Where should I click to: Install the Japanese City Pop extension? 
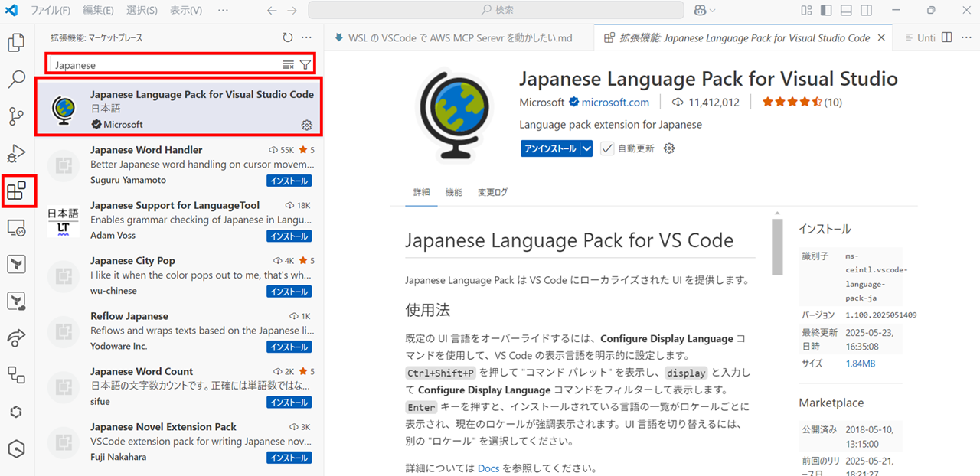289,292
